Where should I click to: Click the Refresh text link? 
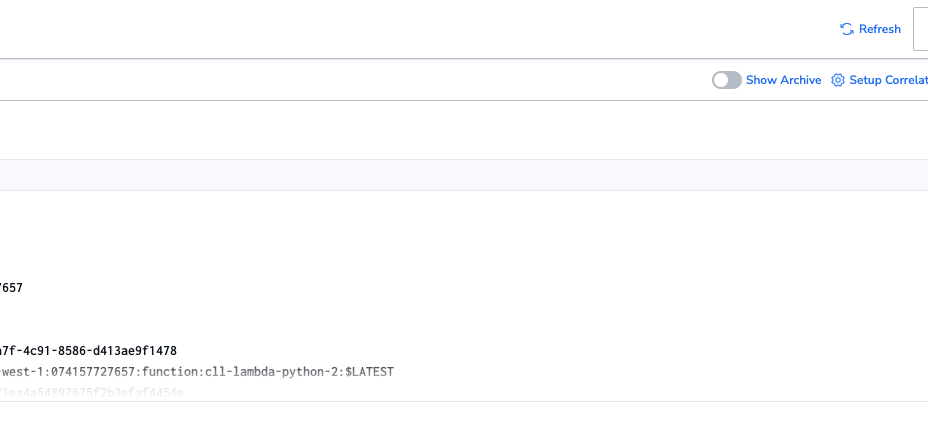tap(879, 29)
